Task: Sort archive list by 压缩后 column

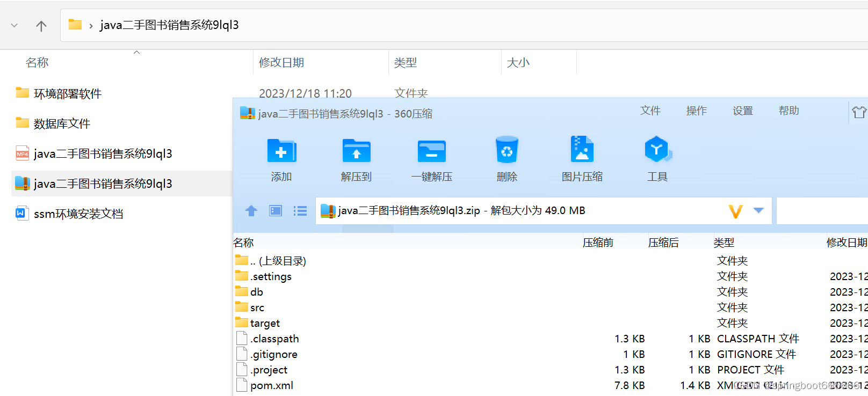Action: click(663, 243)
